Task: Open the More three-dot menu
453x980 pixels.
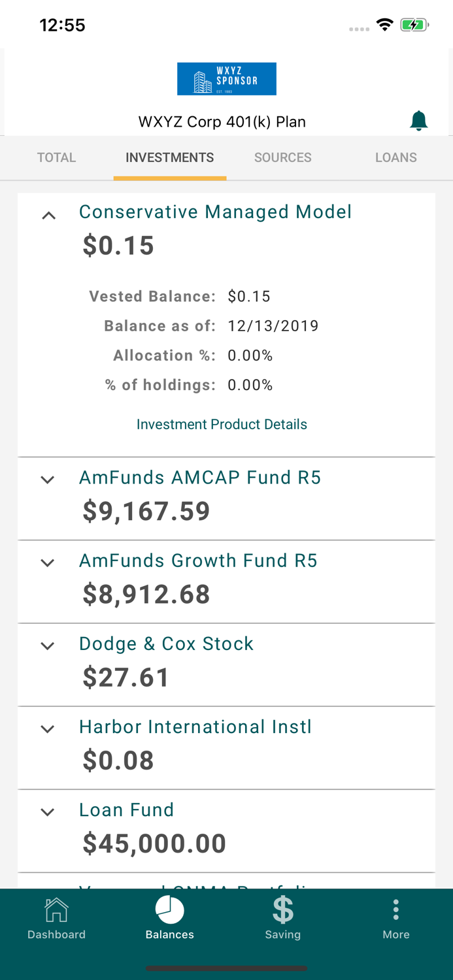Action: (396, 909)
